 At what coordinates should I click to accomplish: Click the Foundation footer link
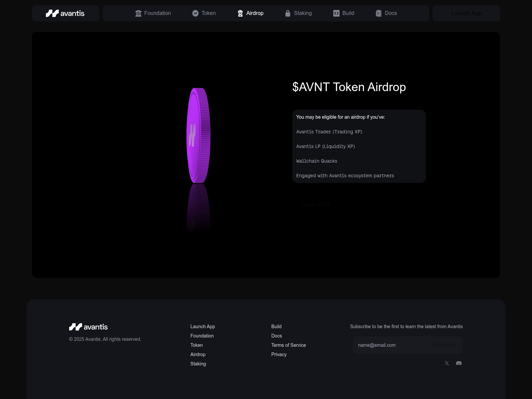pyautogui.click(x=202, y=336)
